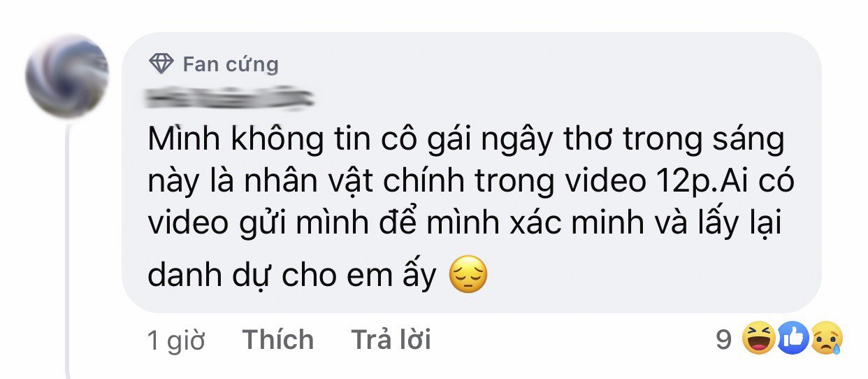Open the commenter's blurred profile avatar
Screen dimensions: 868x379
(x=67, y=77)
